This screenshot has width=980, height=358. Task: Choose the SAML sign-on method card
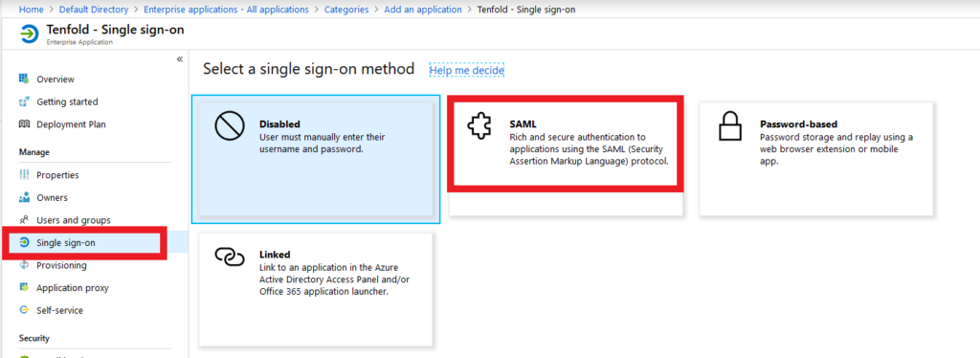566,159
